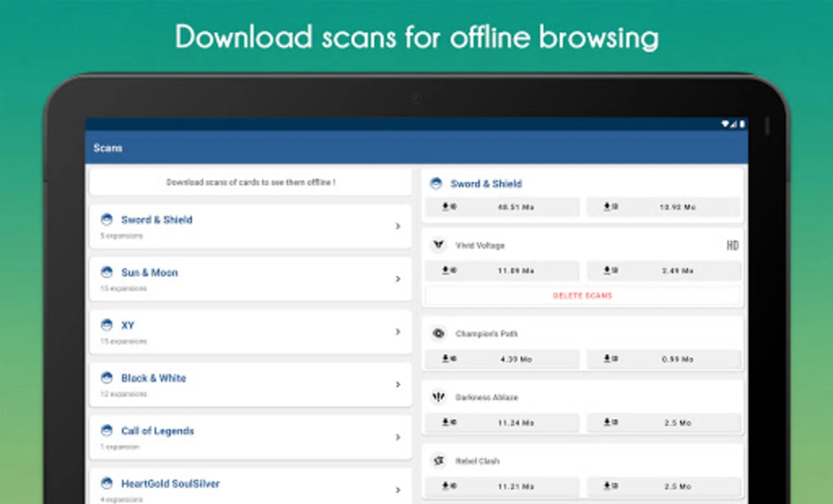Screen dimensions: 833x504
Task: Download Darkness Ablaze SD scans 2.5 Mo
Action: [663, 423]
